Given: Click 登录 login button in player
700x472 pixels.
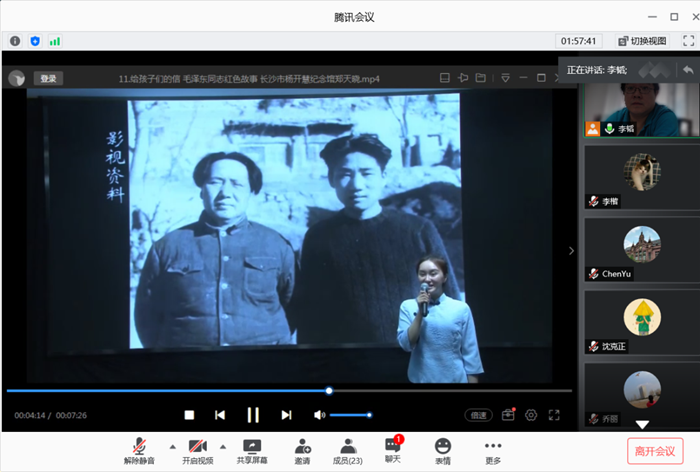Looking at the screenshot, I should [x=48, y=78].
